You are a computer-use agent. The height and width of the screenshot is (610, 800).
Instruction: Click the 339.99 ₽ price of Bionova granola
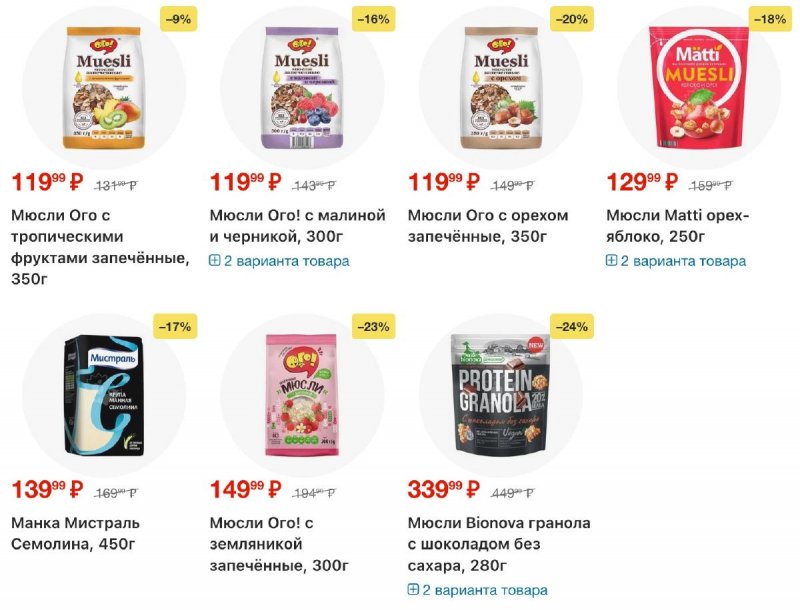coord(444,490)
